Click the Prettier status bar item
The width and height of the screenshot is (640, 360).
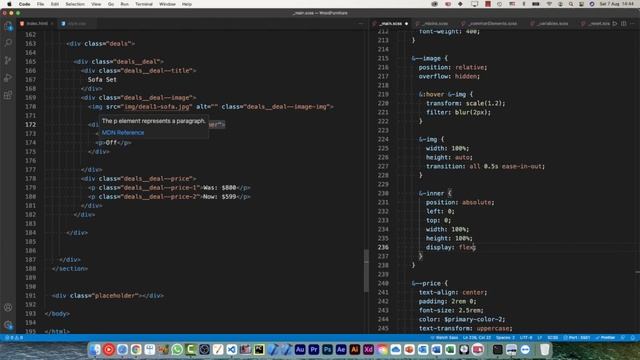tap(605, 338)
